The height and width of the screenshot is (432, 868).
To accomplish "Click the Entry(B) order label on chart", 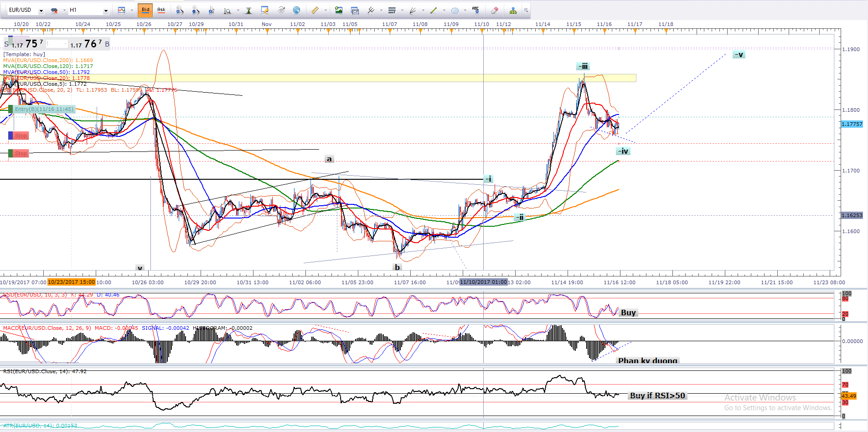I will 43,109.
